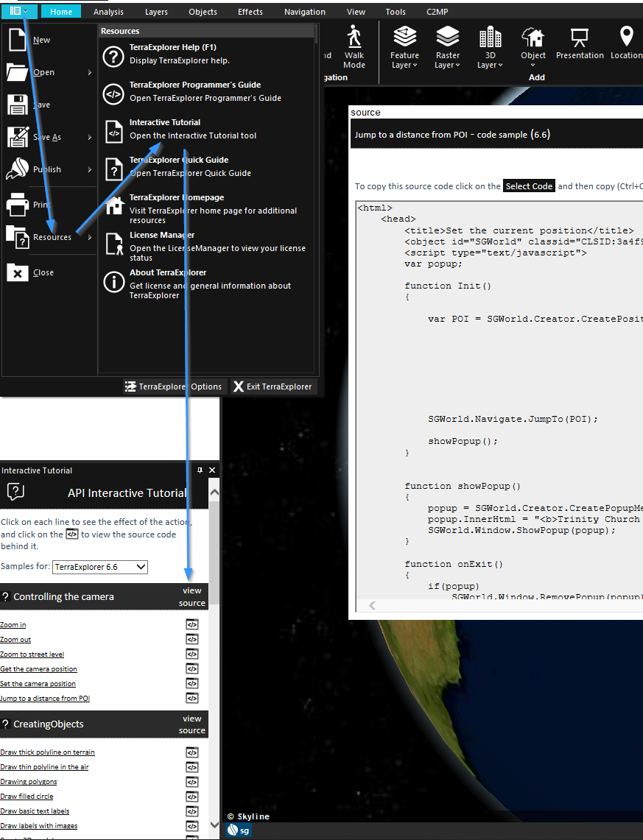Click the Zoom in sample link
Viewport: 643px width, 840px height.
(13, 624)
